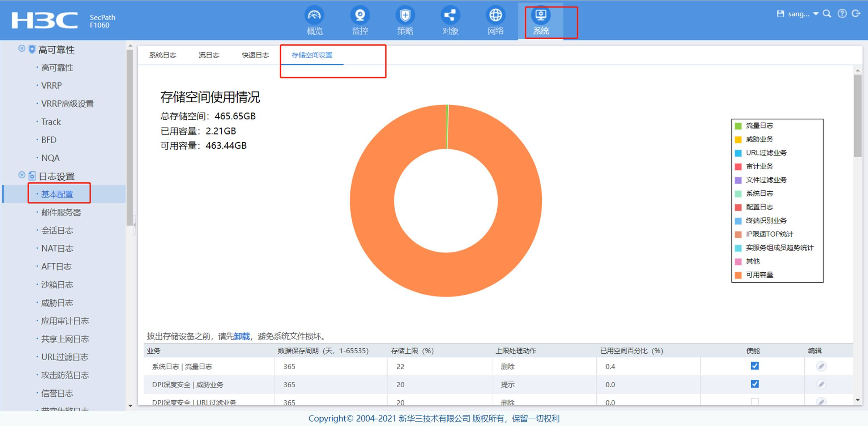Collapse the 日志设置 tree group
The width and height of the screenshot is (868, 426).
pos(22,175)
